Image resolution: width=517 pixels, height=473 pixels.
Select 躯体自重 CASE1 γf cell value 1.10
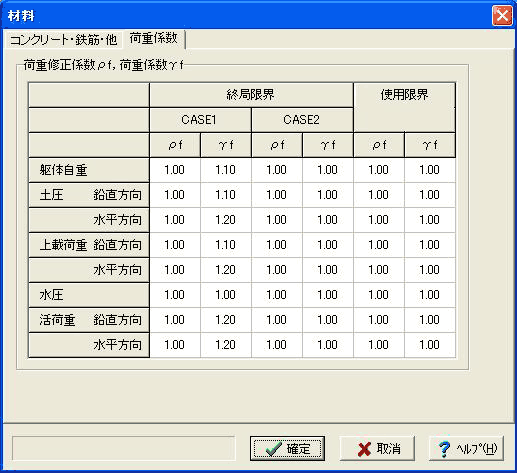tap(226, 170)
